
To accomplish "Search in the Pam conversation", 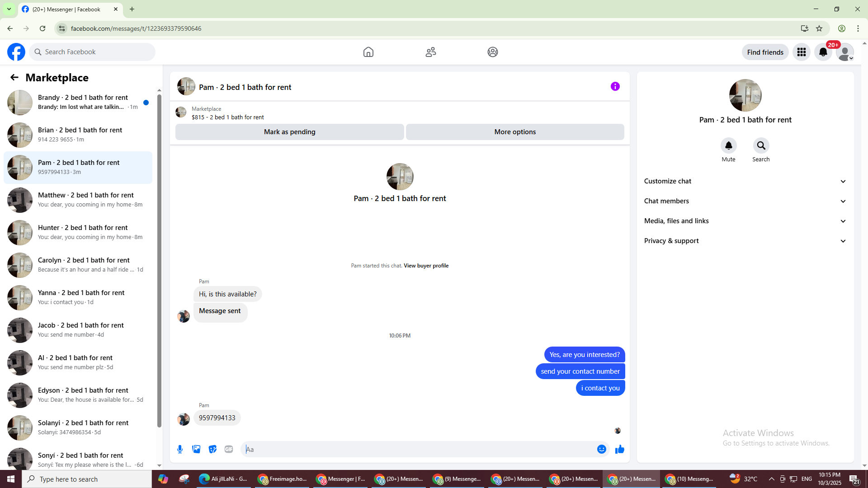I will [761, 145].
